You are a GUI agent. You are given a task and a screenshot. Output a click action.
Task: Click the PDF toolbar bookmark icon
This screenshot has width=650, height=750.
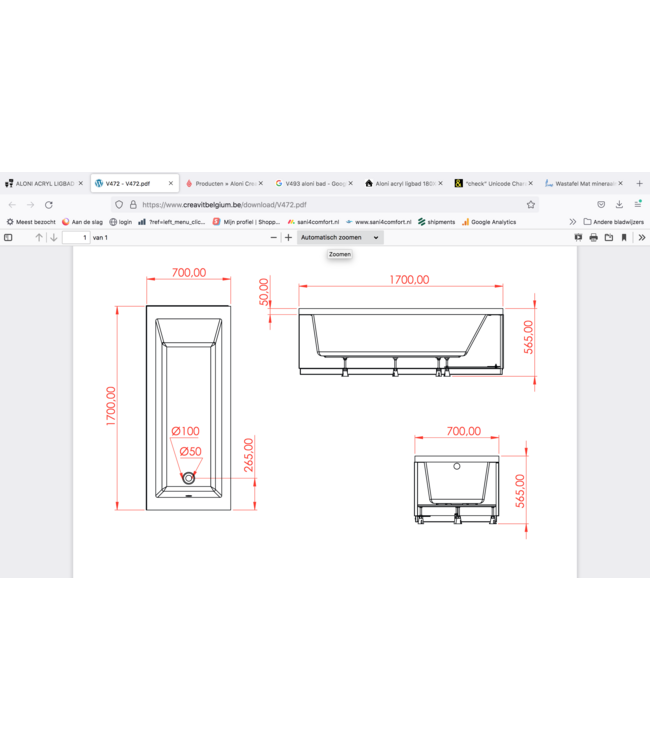pos(624,238)
